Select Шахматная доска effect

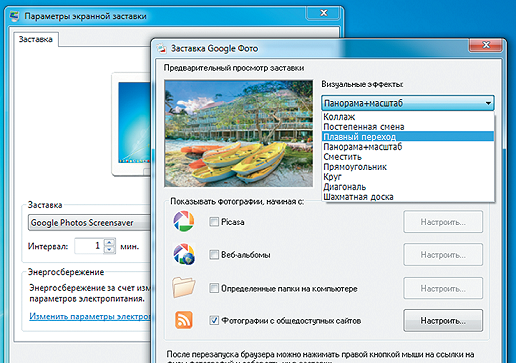click(x=408, y=197)
